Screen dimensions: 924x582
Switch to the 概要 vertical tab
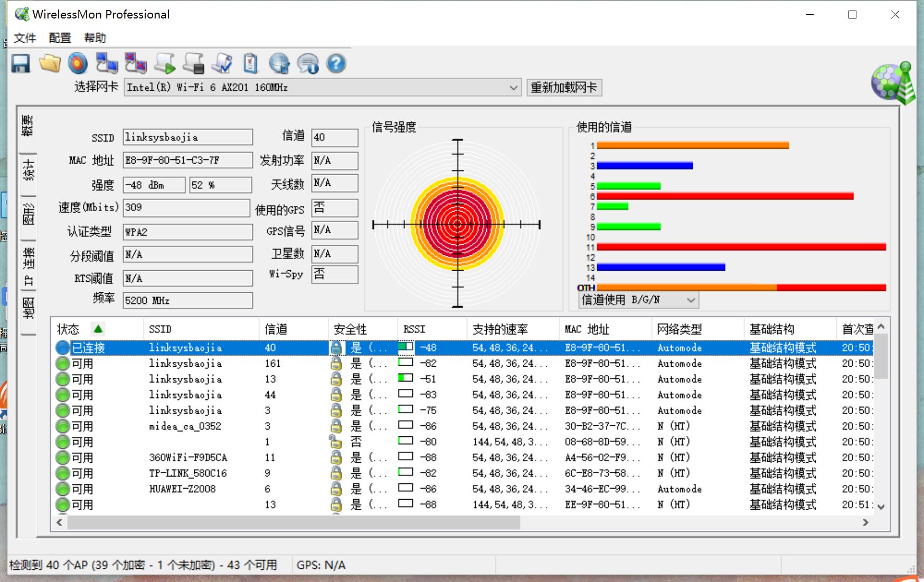pyautogui.click(x=28, y=126)
